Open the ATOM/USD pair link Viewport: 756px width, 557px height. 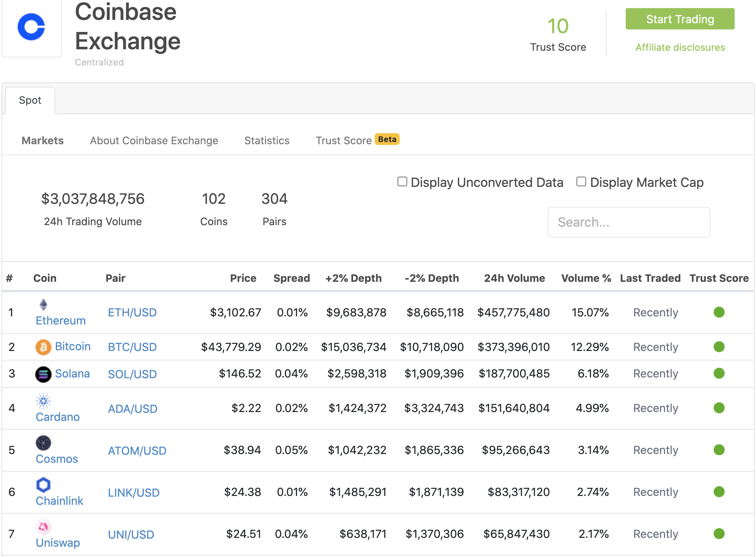(x=137, y=450)
